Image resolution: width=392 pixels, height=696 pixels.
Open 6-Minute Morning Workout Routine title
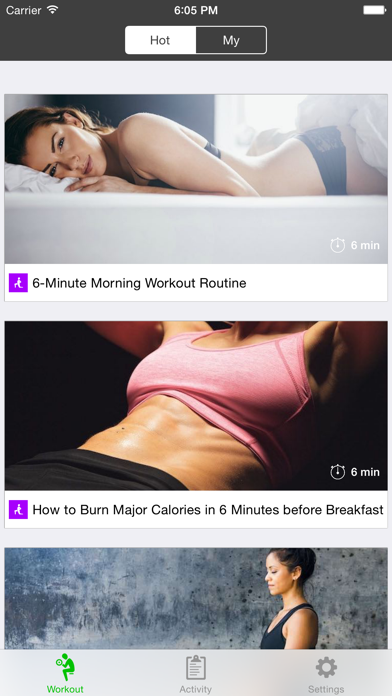point(139,283)
